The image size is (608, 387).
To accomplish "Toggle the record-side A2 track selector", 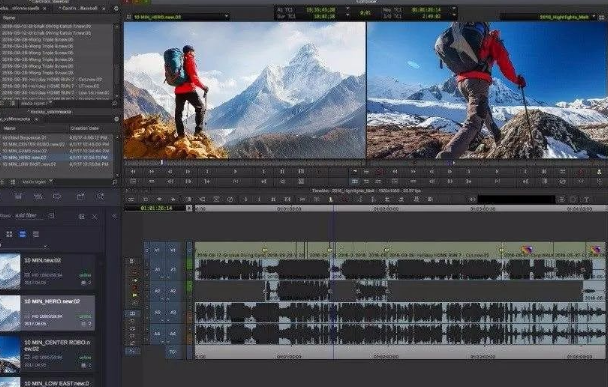I will (x=173, y=290).
